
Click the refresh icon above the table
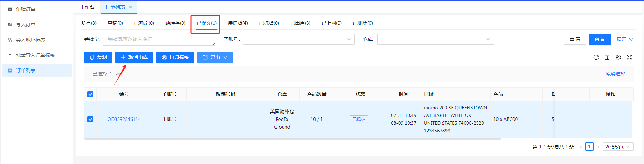[x=596, y=57]
